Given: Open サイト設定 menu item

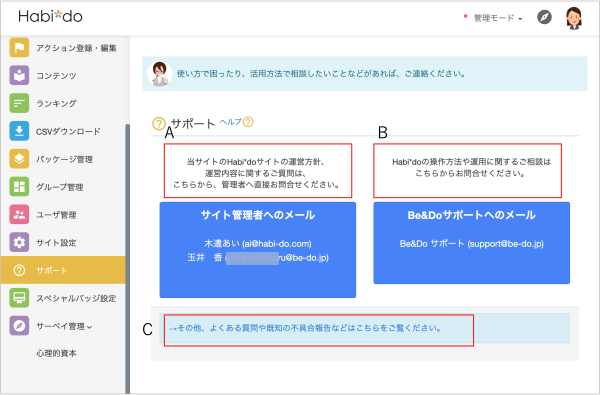Looking at the screenshot, I should (x=56, y=243).
